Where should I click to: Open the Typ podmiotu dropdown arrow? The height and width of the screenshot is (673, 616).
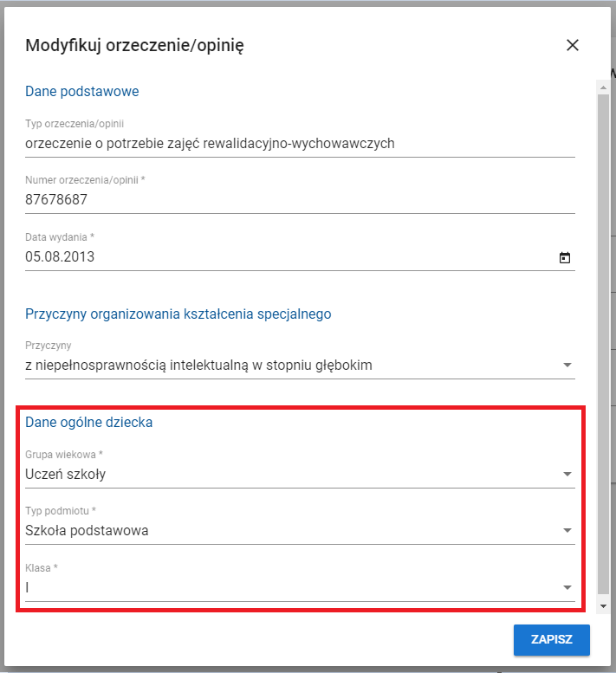pyautogui.click(x=567, y=531)
